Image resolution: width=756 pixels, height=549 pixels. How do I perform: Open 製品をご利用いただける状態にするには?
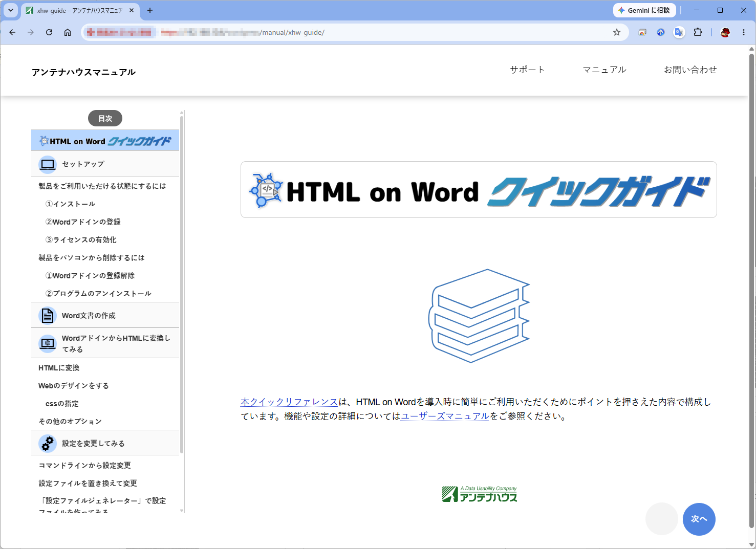[102, 186]
